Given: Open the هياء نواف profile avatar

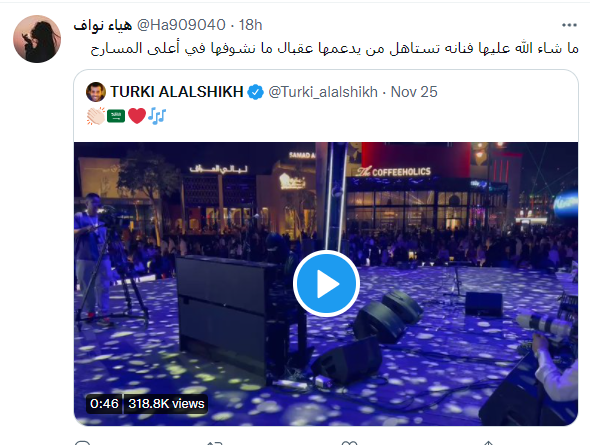Looking at the screenshot, I should pos(37,39).
